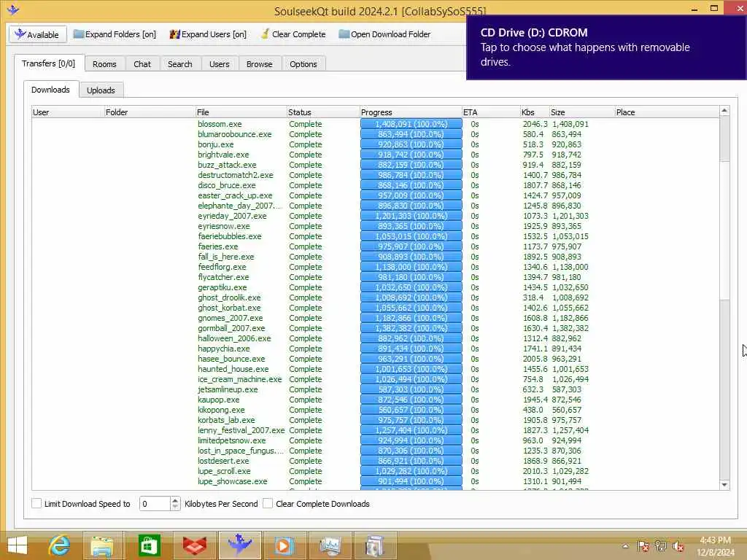Sort by the User column header

click(68, 112)
